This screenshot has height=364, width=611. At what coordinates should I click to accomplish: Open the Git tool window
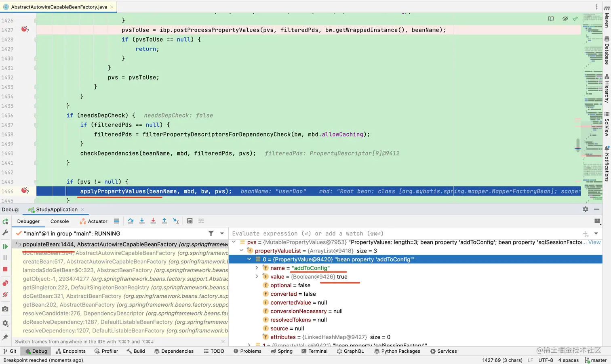coord(10,351)
